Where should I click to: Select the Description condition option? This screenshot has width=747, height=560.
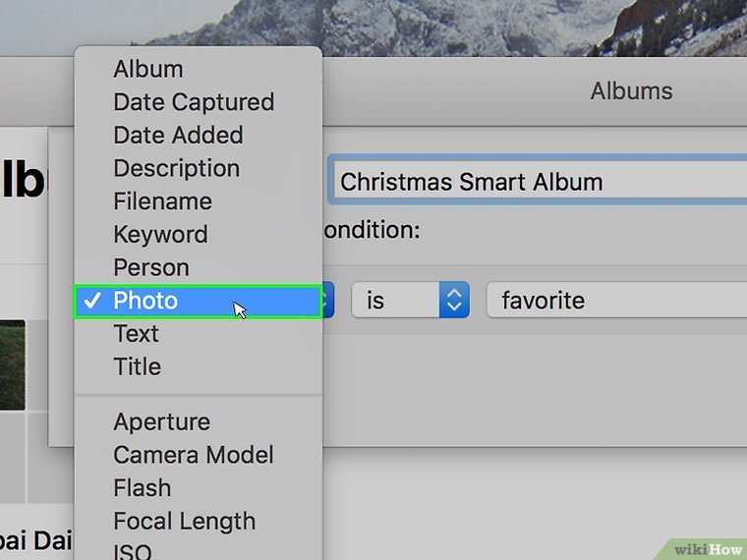(176, 168)
